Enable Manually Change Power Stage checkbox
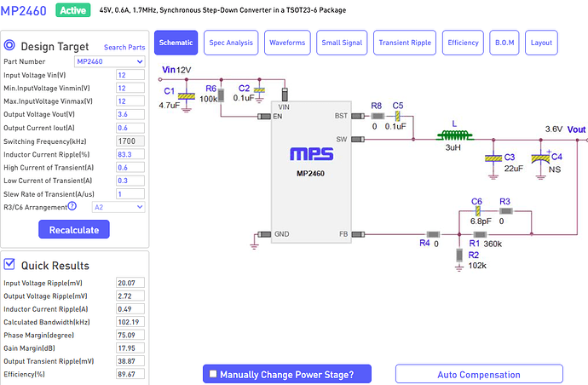This screenshot has width=588, height=385. [212, 374]
